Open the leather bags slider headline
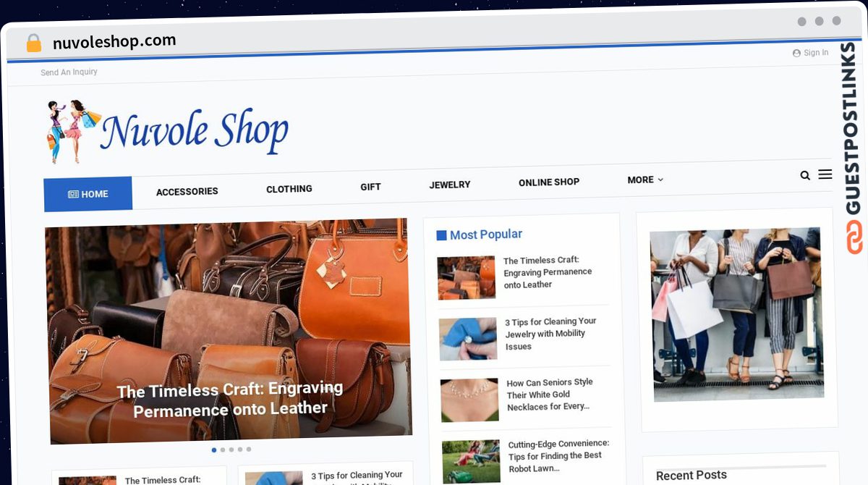 pos(230,400)
